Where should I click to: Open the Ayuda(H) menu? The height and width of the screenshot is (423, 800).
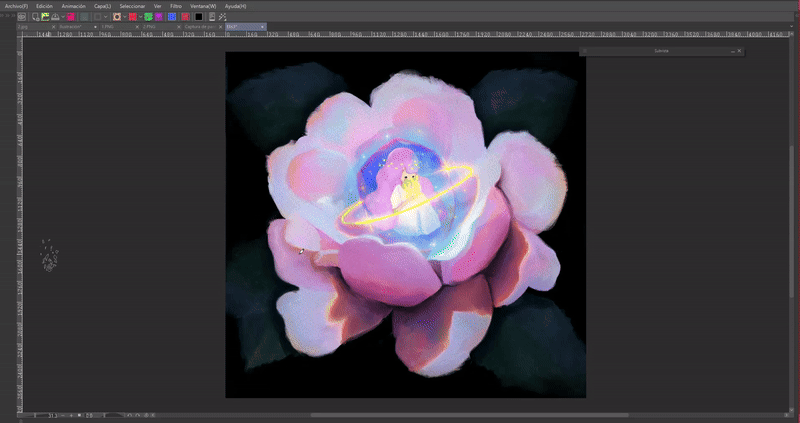click(235, 6)
